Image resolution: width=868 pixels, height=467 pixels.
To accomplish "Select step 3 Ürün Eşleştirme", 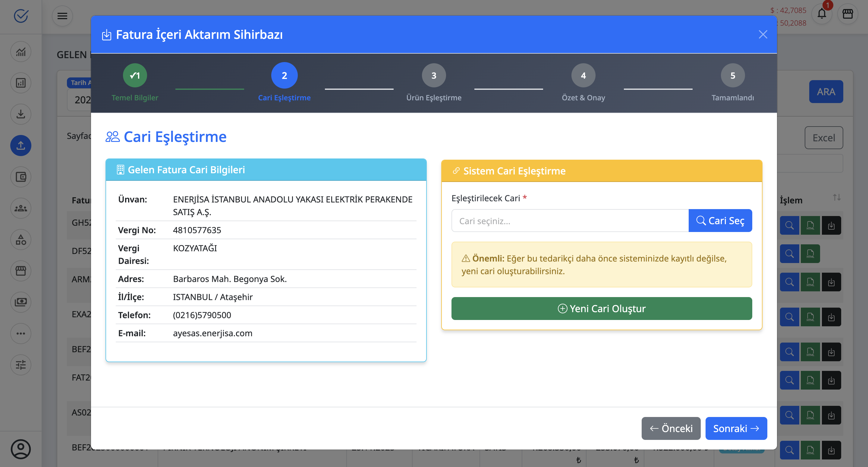I will click(x=434, y=76).
